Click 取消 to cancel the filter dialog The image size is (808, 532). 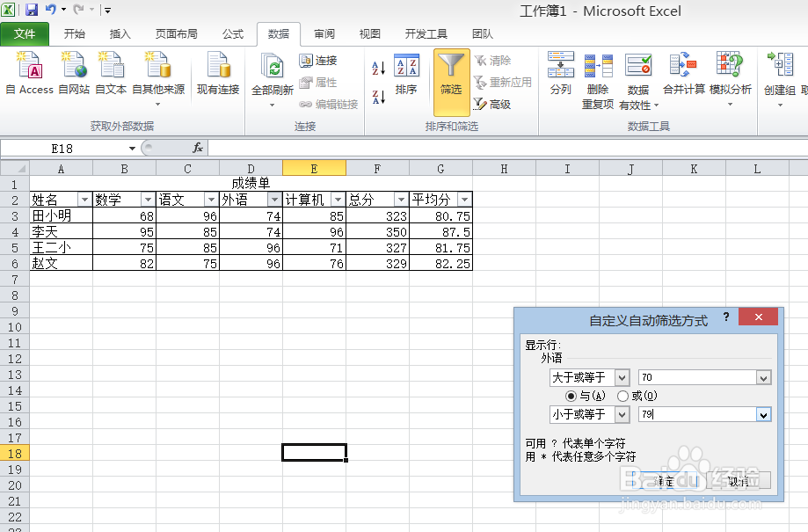(x=738, y=480)
